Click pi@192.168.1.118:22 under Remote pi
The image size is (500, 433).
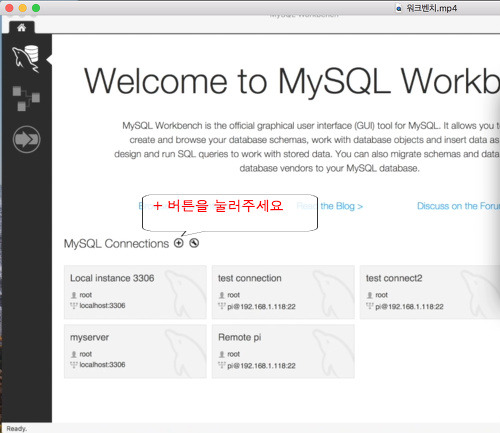261,366
